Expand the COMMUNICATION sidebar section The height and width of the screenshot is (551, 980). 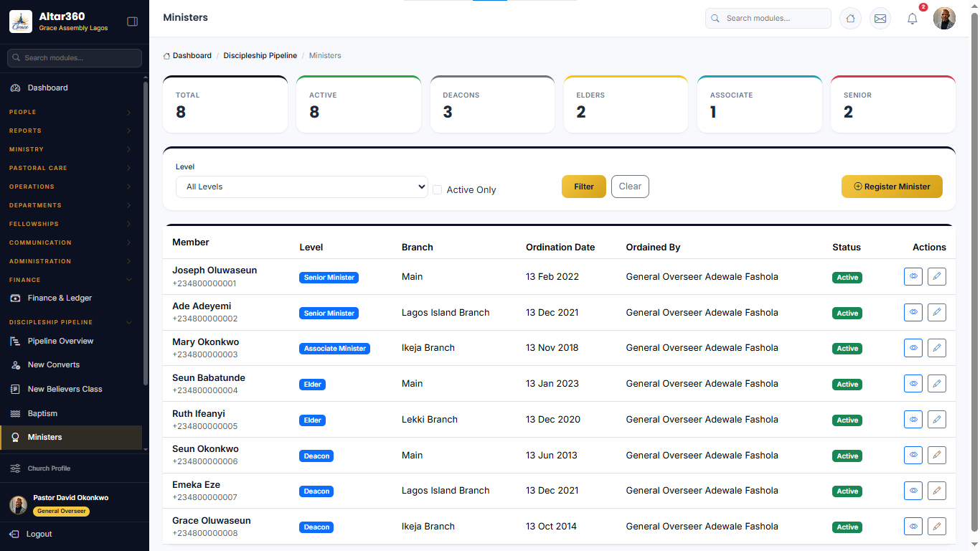tap(70, 242)
